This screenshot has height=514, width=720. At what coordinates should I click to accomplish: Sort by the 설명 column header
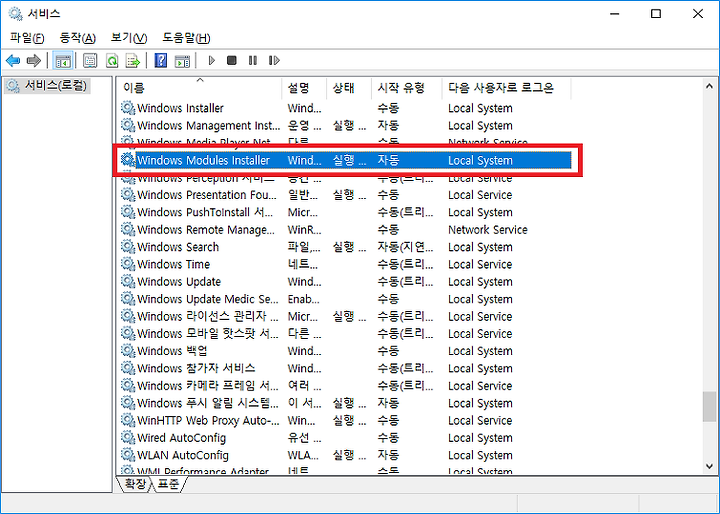[x=304, y=88]
